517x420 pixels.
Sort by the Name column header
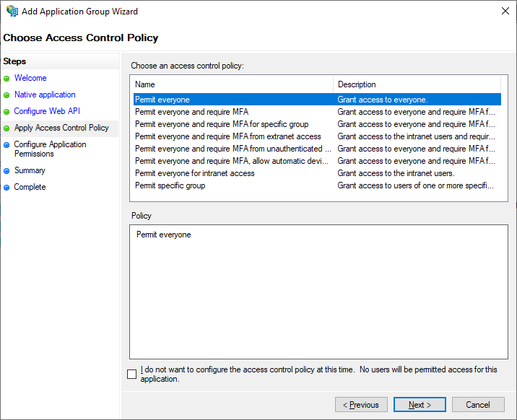coord(233,84)
